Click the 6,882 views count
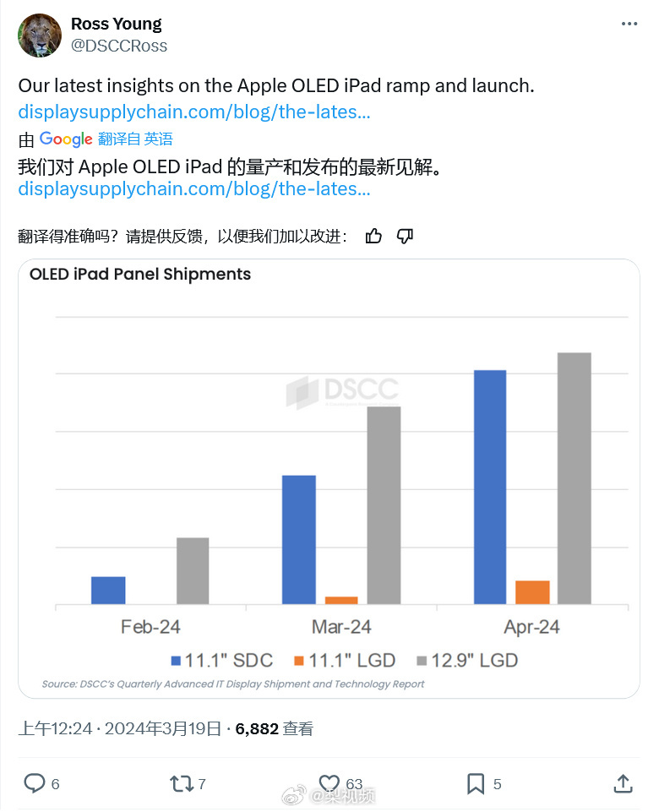This screenshot has height=812, width=659. coord(275,729)
